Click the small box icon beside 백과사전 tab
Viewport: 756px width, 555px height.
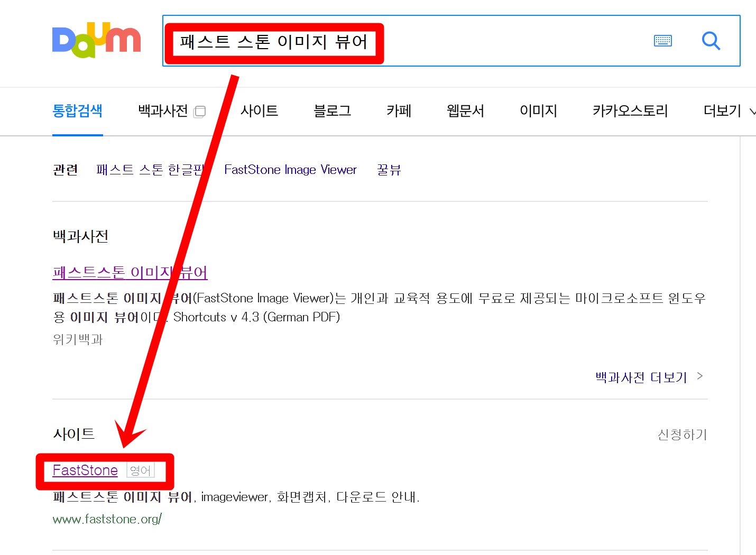[200, 112]
